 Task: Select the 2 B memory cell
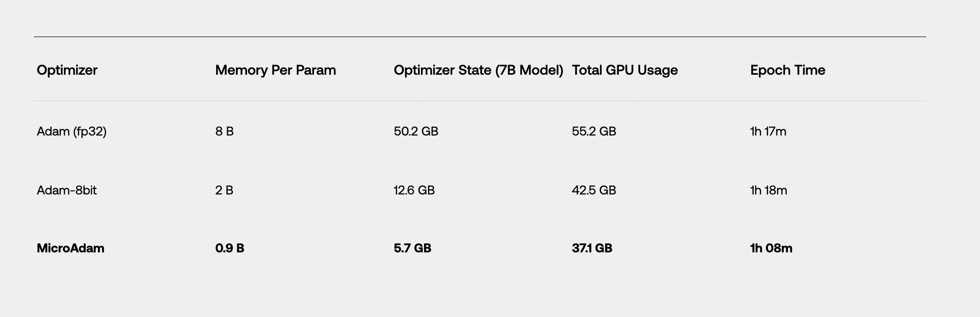224,191
